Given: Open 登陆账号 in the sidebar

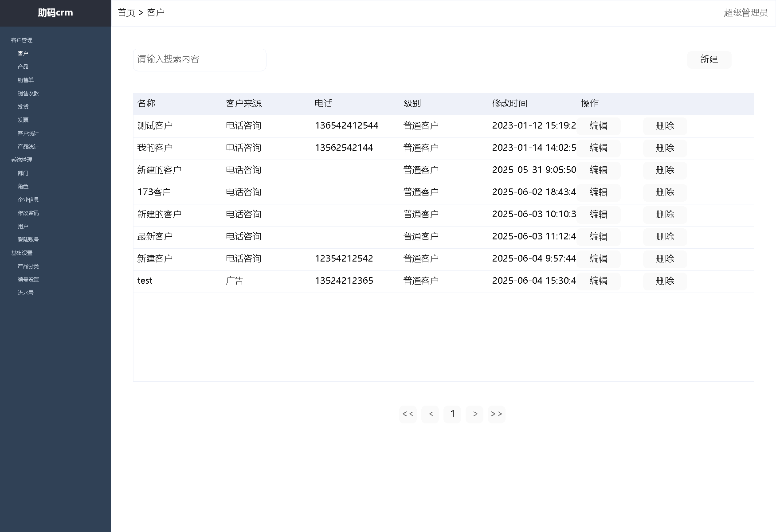Looking at the screenshot, I should 28,239.
